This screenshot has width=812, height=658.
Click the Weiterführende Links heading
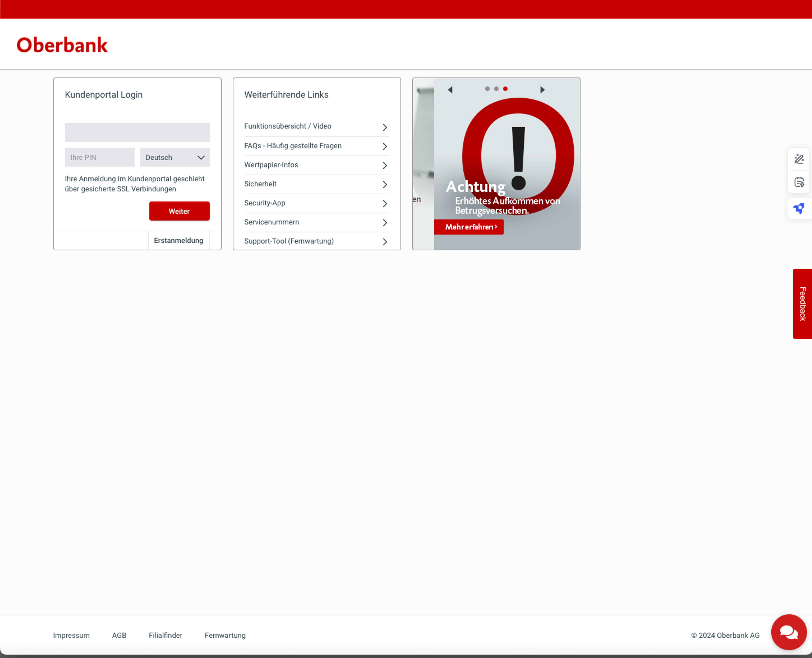coord(286,95)
